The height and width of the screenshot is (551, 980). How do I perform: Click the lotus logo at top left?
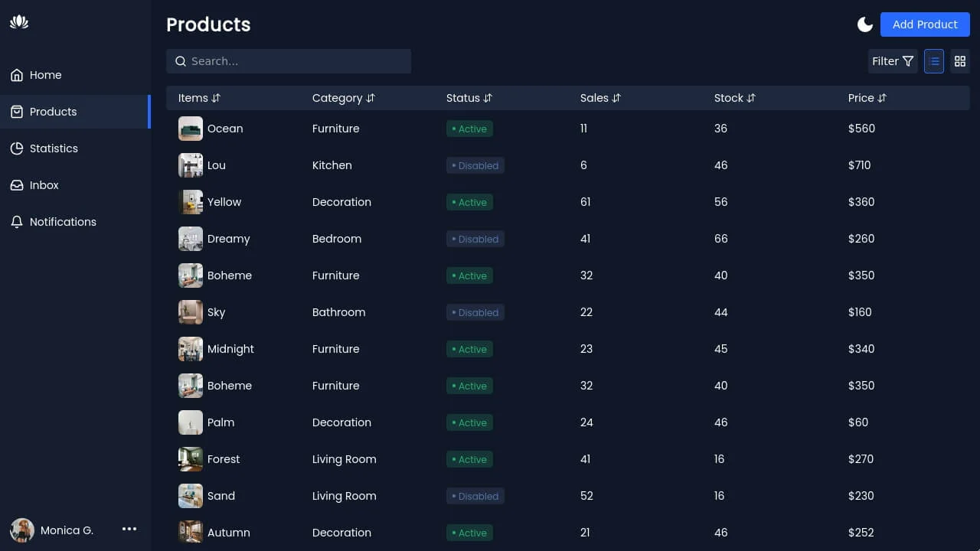point(18,22)
